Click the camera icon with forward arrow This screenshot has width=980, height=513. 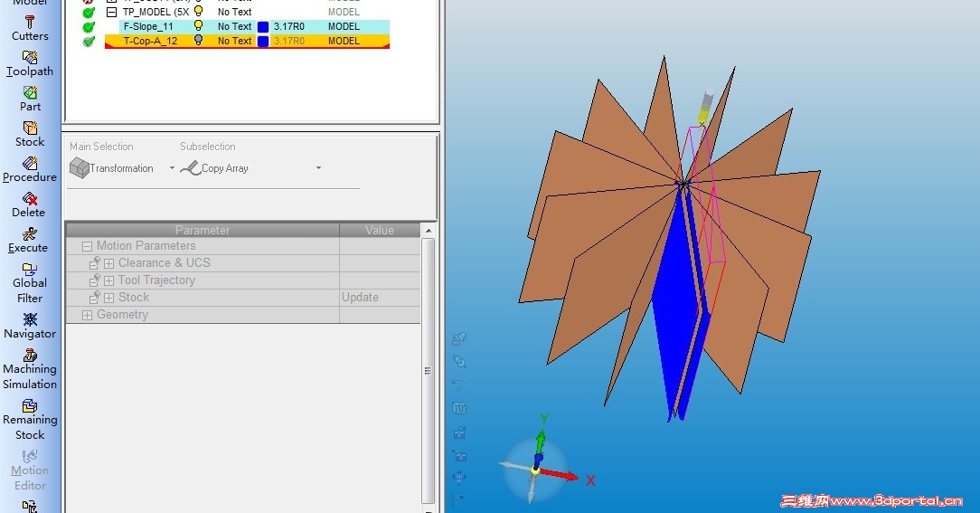459,432
